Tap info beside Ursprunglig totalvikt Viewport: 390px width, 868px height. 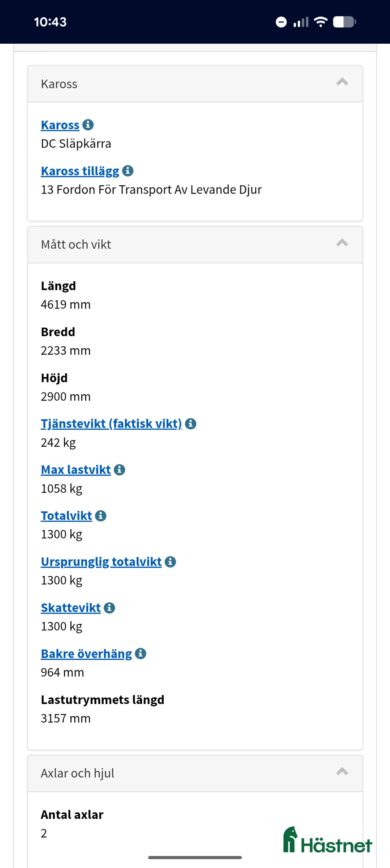[170, 561]
